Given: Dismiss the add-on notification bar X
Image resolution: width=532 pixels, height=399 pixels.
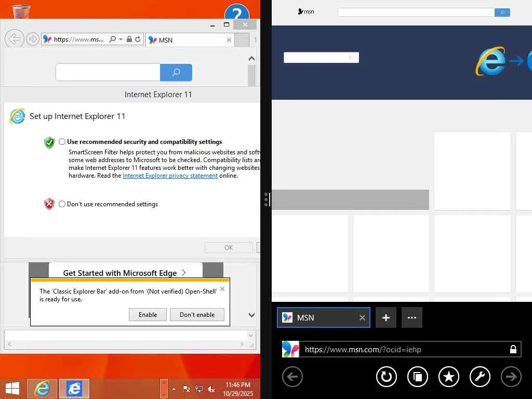Looking at the screenshot, I should tap(222, 289).
